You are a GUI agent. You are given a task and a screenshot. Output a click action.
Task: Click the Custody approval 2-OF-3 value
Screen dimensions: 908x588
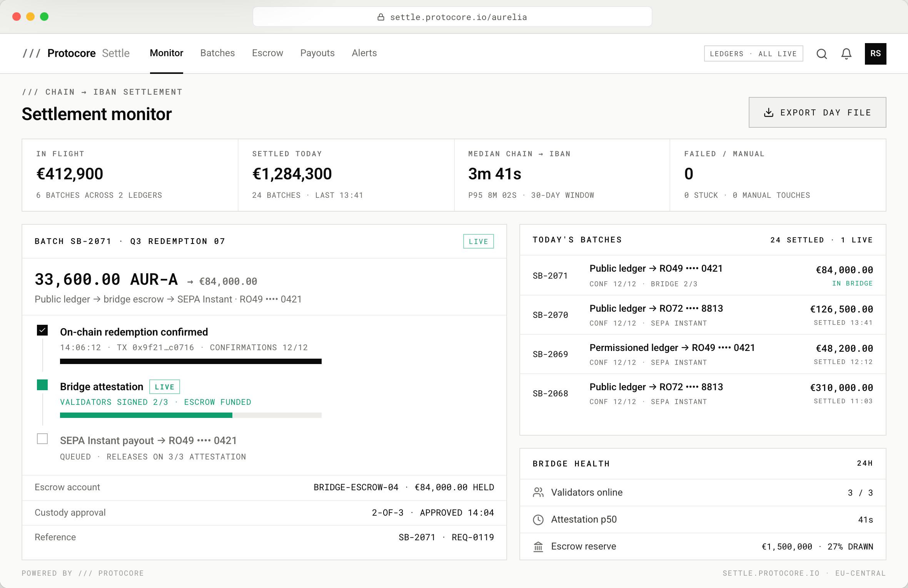click(433, 513)
